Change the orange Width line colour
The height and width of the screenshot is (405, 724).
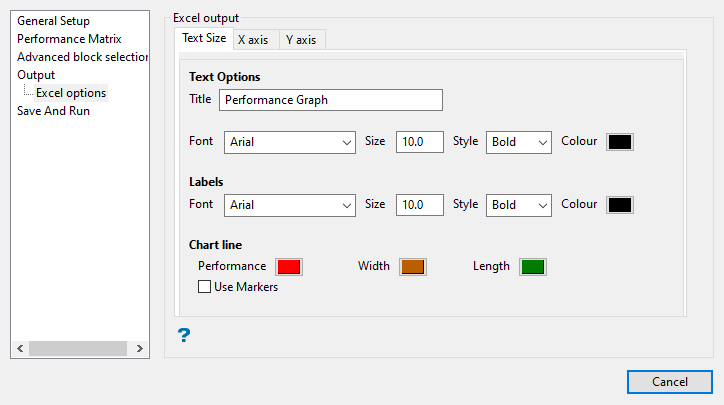(413, 267)
